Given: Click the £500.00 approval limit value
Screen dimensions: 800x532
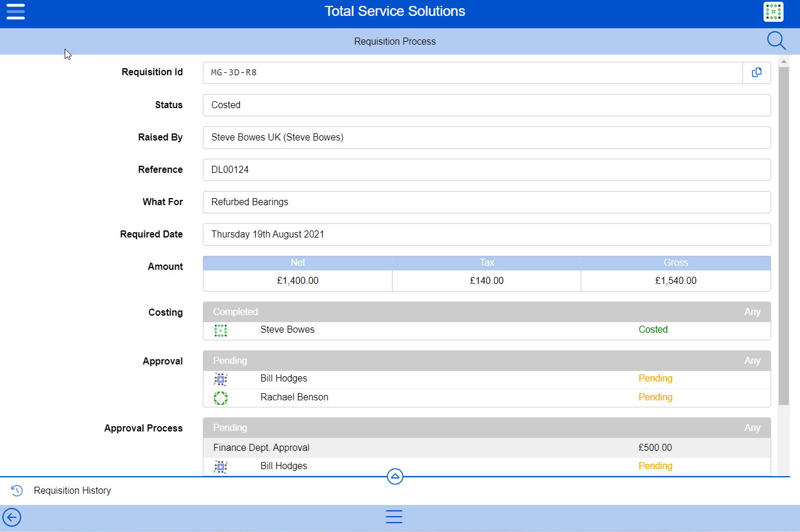Looking at the screenshot, I should 655,447.
